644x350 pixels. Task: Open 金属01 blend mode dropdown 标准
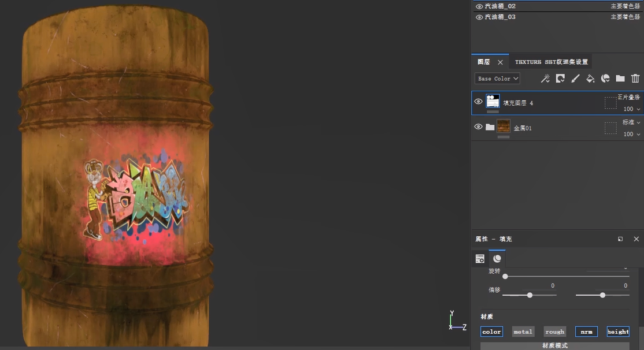pos(631,122)
